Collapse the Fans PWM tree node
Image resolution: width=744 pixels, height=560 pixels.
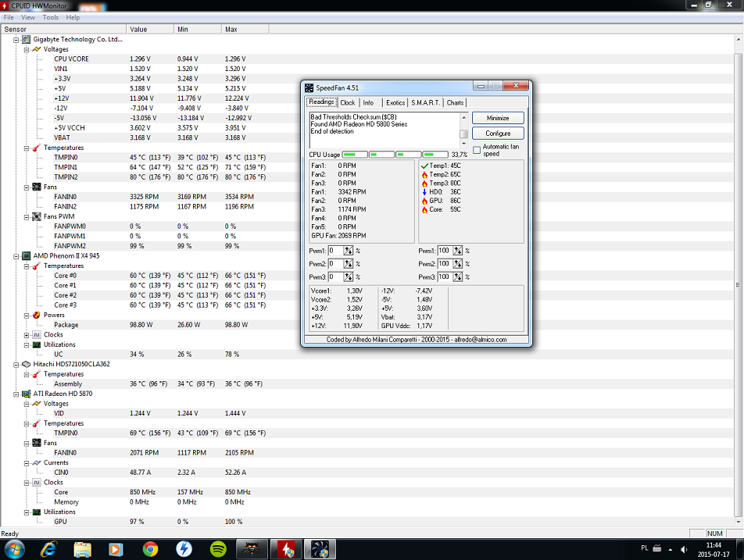click(x=26, y=216)
